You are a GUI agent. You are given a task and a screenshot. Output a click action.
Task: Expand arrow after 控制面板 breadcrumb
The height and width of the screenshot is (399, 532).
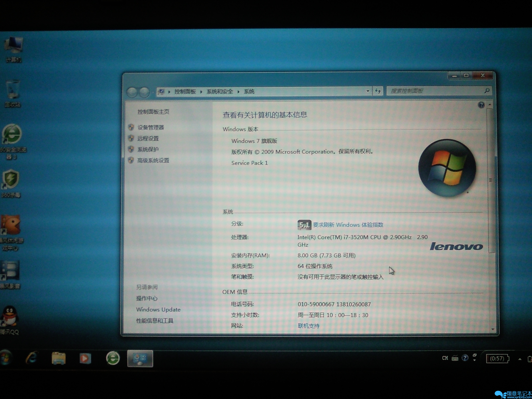pos(201,92)
